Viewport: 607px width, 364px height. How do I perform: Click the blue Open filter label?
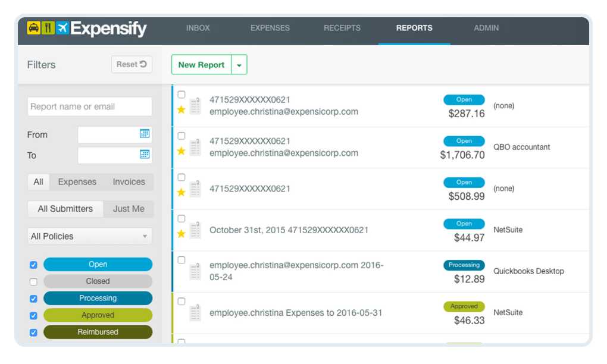coord(98,264)
